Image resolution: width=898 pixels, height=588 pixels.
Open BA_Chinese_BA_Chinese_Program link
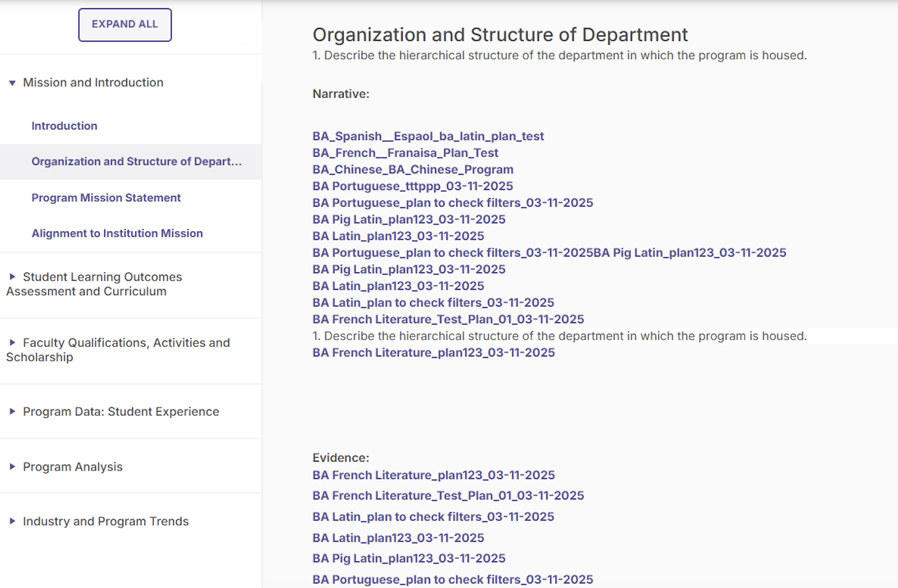(x=413, y=169)
